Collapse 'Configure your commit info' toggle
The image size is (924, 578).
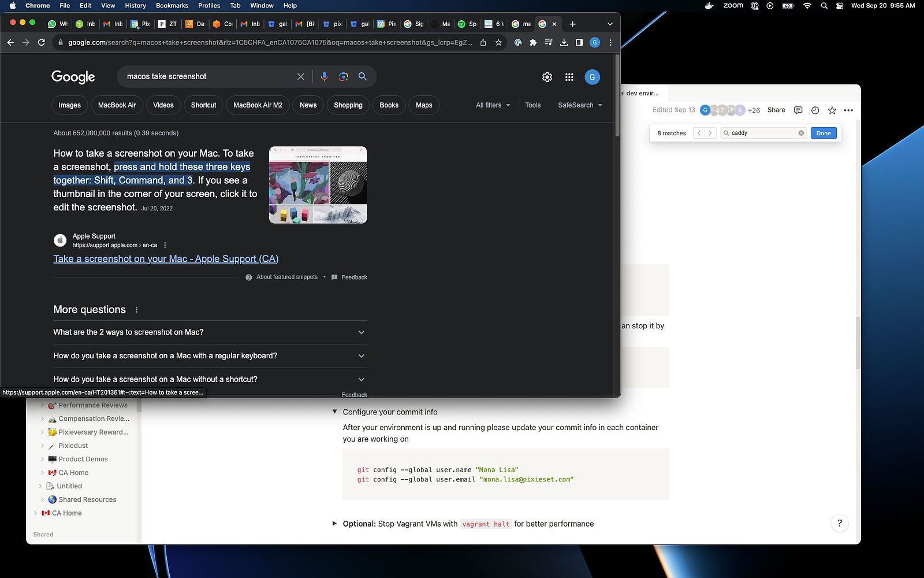coord(334,412)
